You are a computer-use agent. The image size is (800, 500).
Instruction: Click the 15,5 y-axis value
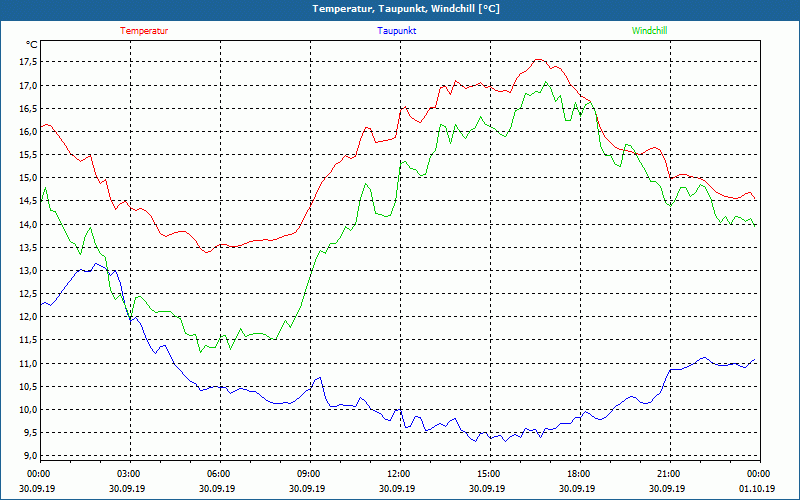click(x=28, y=155)
